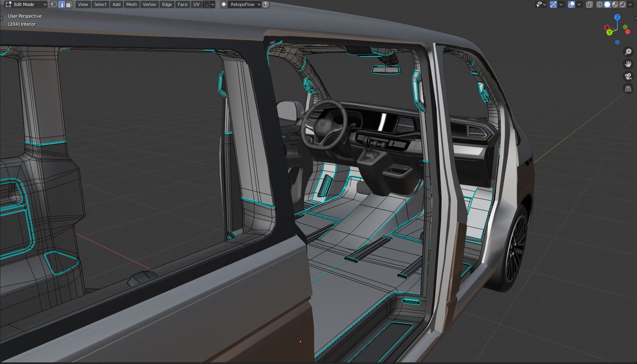637x364 pixels.
Task: Toggle proportional editing in header
Action: 206,4
